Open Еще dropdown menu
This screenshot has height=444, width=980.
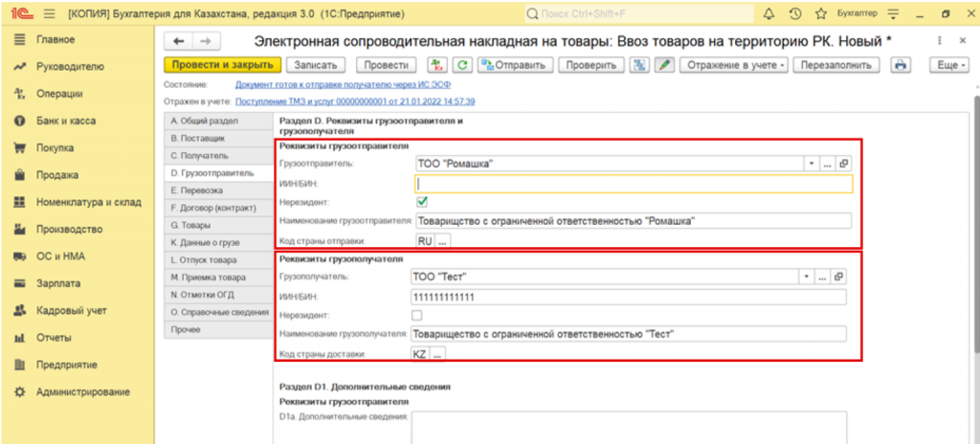pos(948,64)
